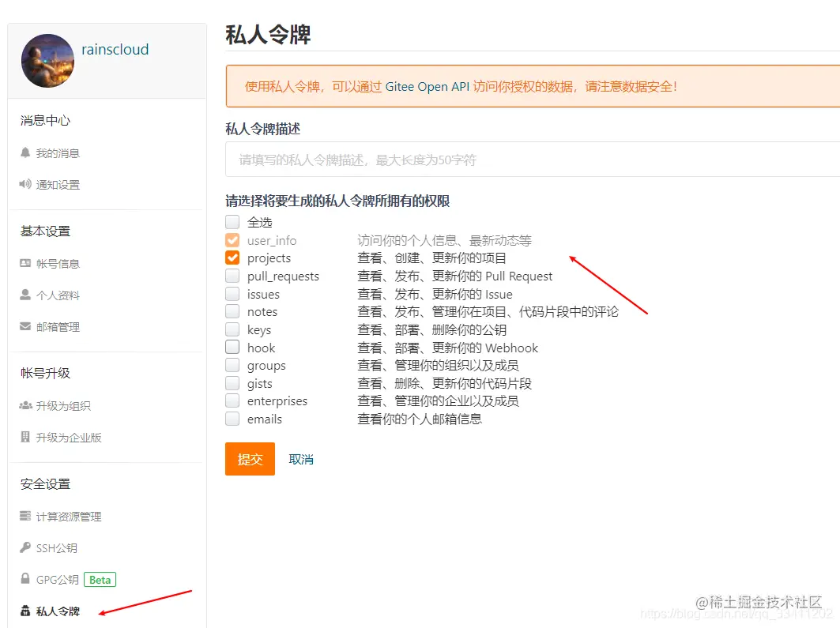Tick the emails permission checkbox

coord(232,419)
